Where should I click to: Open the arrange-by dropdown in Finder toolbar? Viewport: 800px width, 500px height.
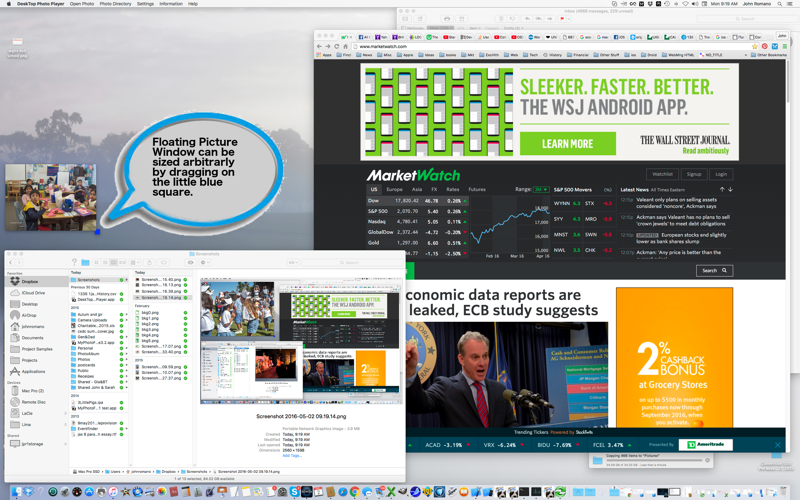point(135,262)
